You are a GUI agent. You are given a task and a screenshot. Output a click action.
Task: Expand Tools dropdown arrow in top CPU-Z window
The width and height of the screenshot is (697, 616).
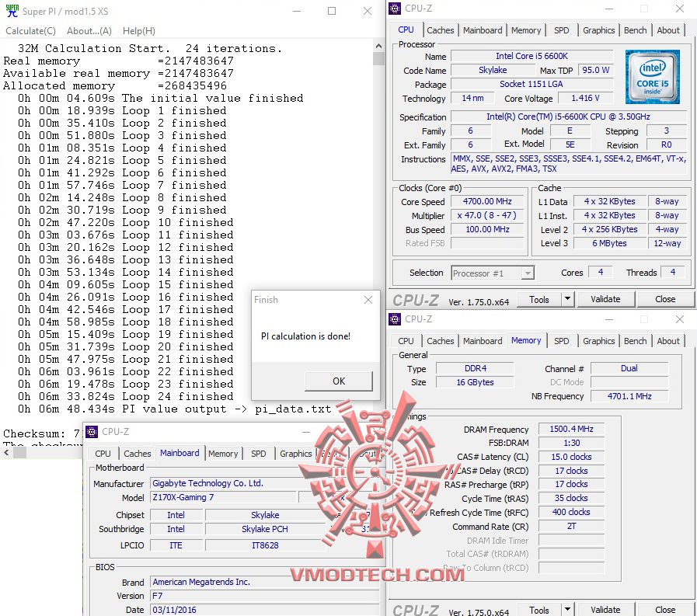[x=568, y=300]
